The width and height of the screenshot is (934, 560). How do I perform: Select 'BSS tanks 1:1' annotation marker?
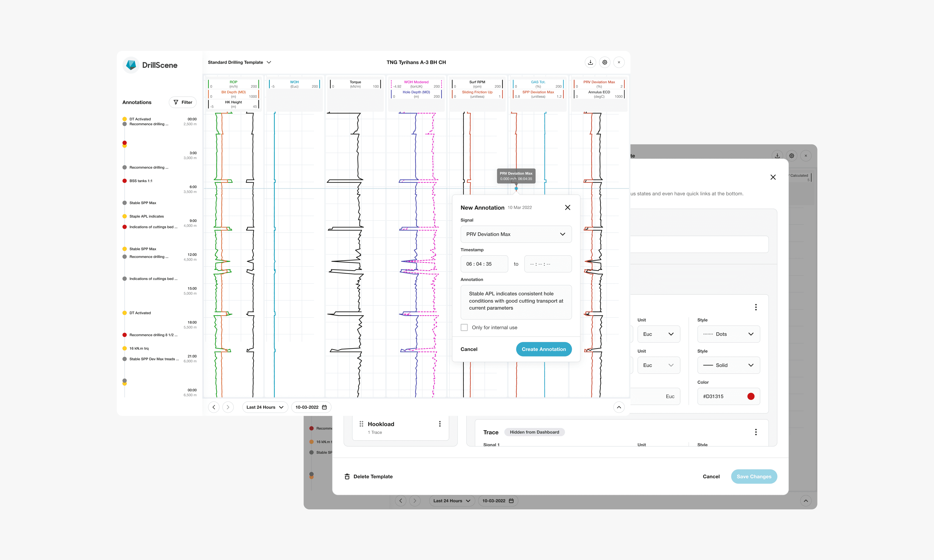[x=125, y=181]
